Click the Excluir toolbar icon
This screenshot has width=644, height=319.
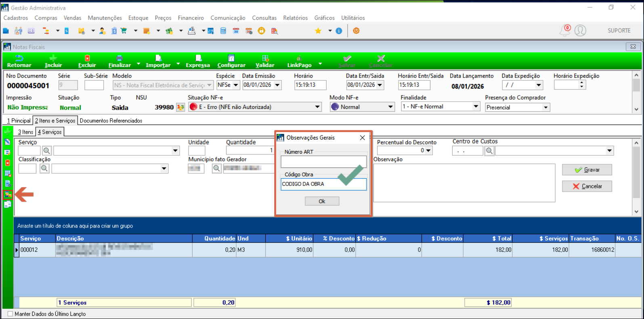coord(87,58)
